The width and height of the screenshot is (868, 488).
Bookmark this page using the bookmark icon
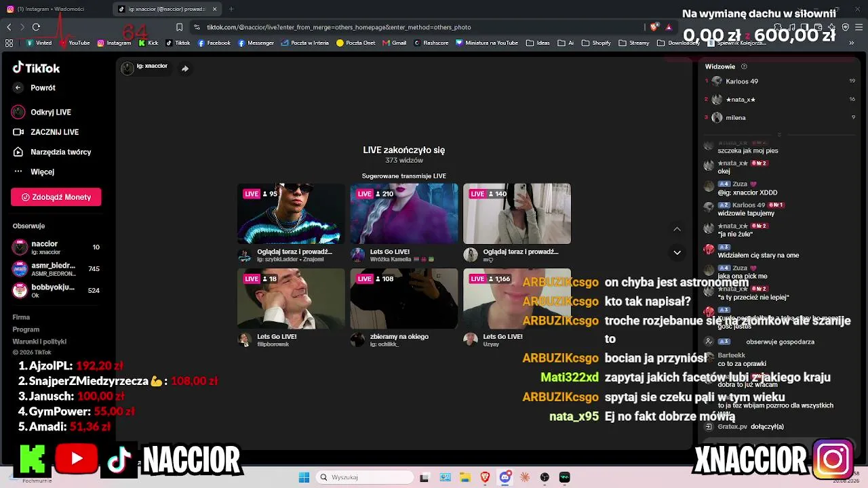click(179, 27)
